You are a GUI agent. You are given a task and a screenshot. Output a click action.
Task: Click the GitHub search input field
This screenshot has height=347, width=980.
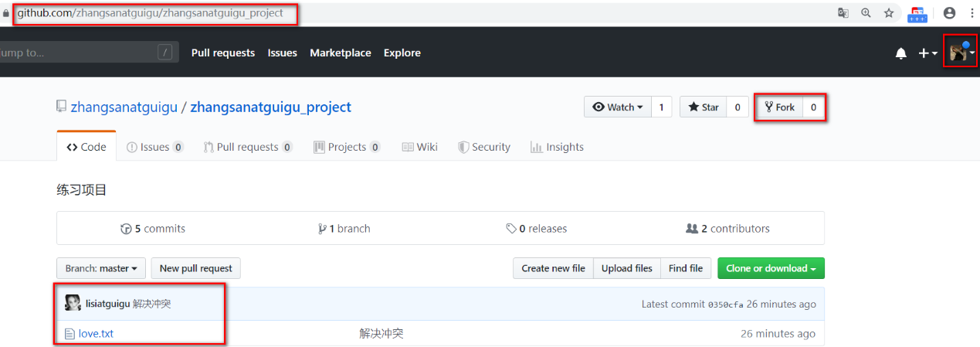77,53
